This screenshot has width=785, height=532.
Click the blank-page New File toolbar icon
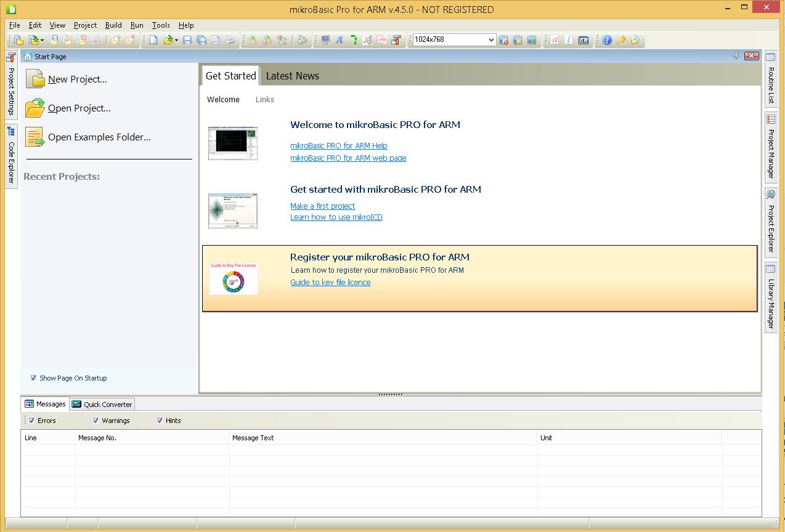click(153, 40)
